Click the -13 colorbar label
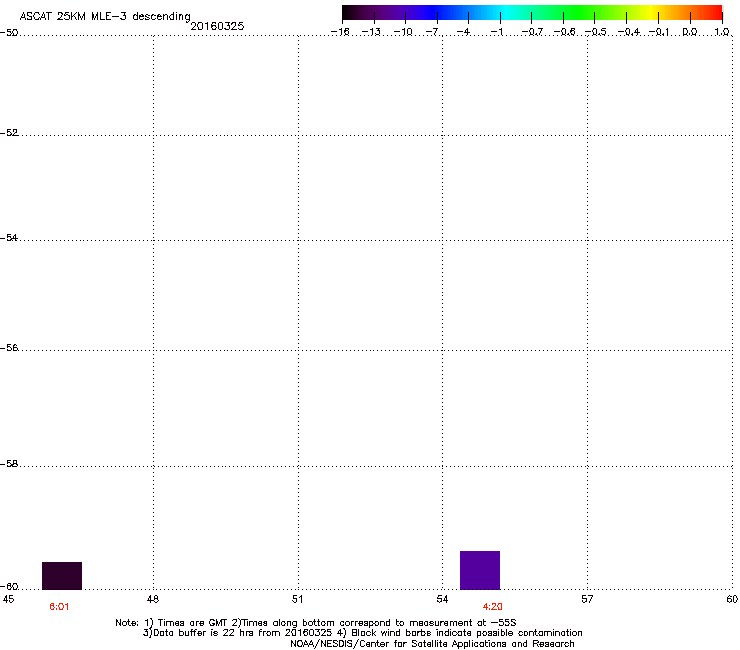This screenshot has height=650, width=740. tap(371, 32)
